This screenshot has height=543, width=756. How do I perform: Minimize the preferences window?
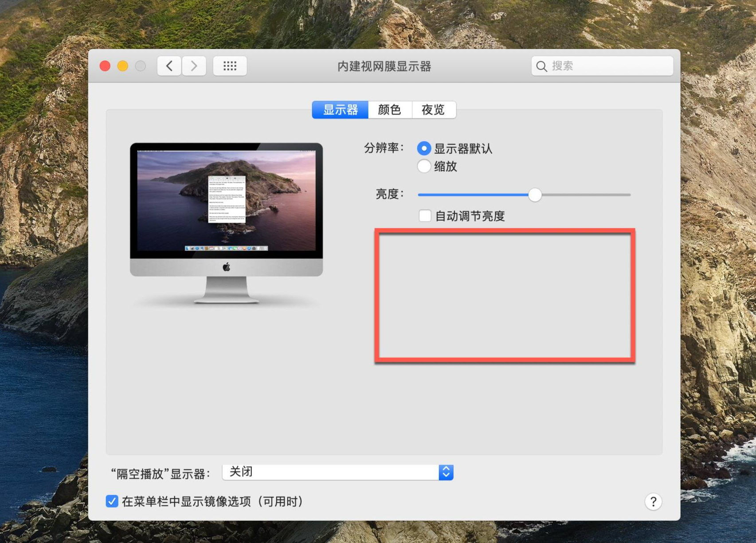point(123,66)
